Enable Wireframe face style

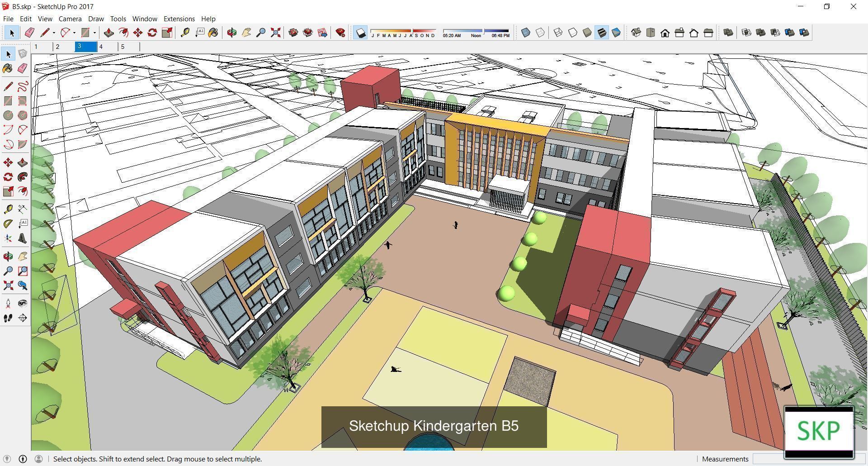558,33
